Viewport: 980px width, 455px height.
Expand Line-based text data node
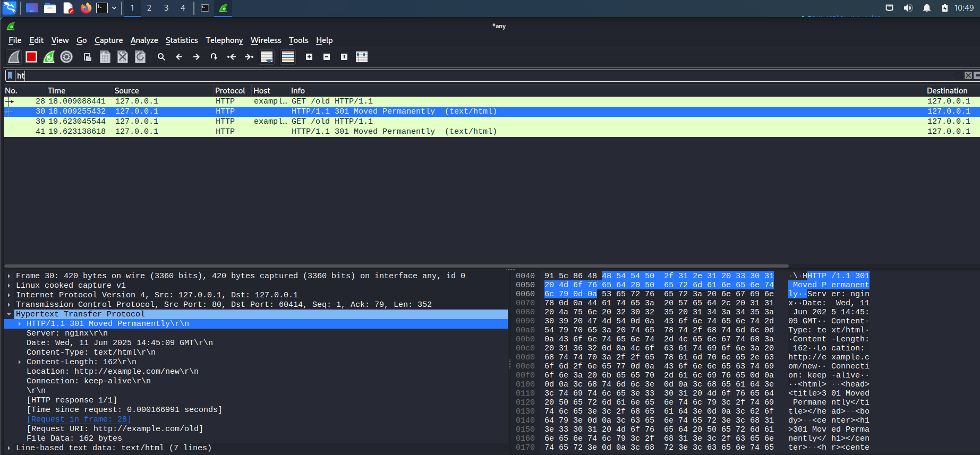9,448
